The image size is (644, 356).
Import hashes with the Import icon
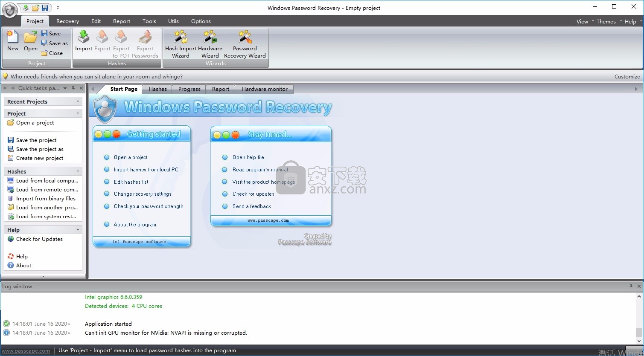tap(84, 41)
